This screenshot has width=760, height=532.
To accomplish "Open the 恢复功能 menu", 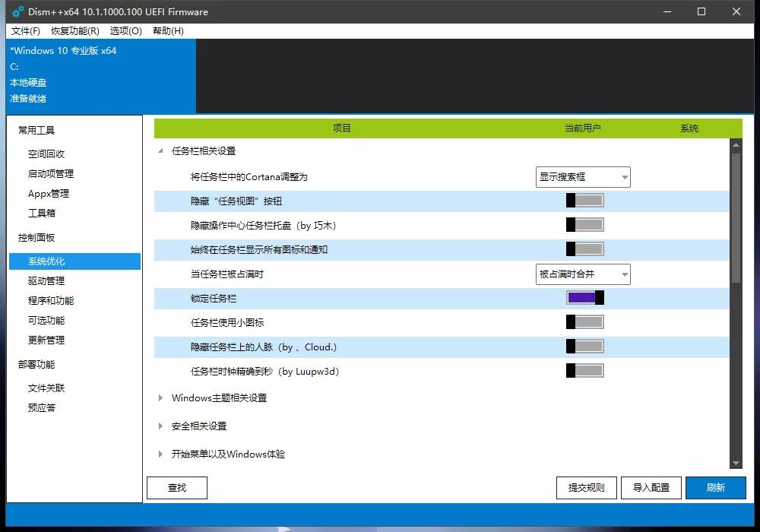I will click(74, 30).
